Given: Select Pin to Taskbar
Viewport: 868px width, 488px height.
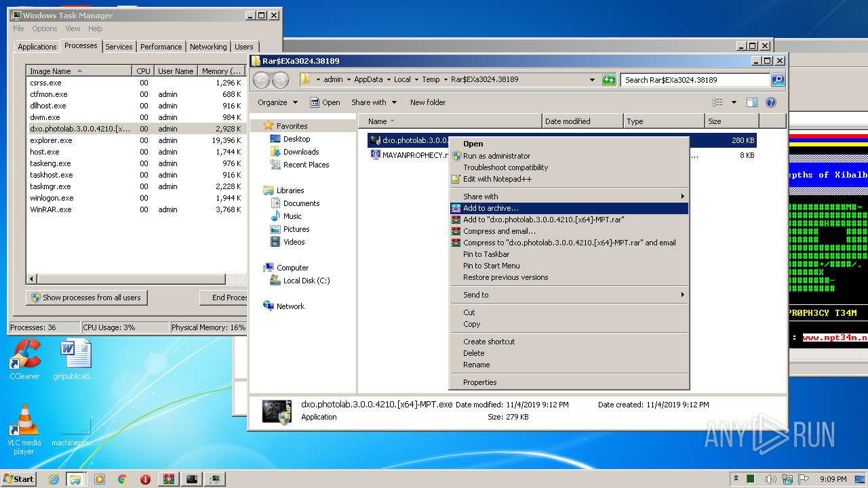Looking at the screenshot, I should 569,254.
